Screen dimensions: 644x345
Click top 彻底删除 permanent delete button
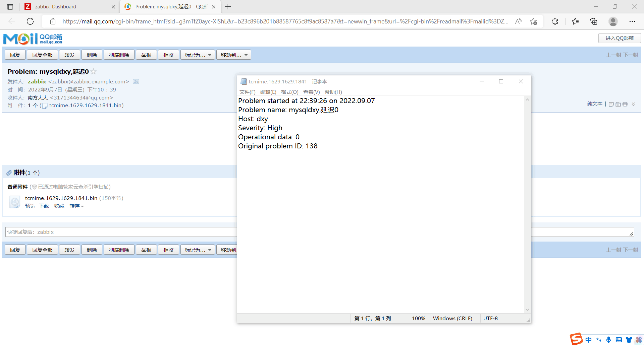119,55
